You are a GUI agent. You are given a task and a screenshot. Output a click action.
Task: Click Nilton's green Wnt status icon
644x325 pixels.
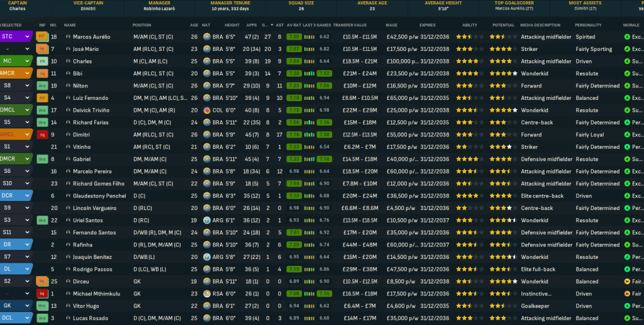pos(42,86)
